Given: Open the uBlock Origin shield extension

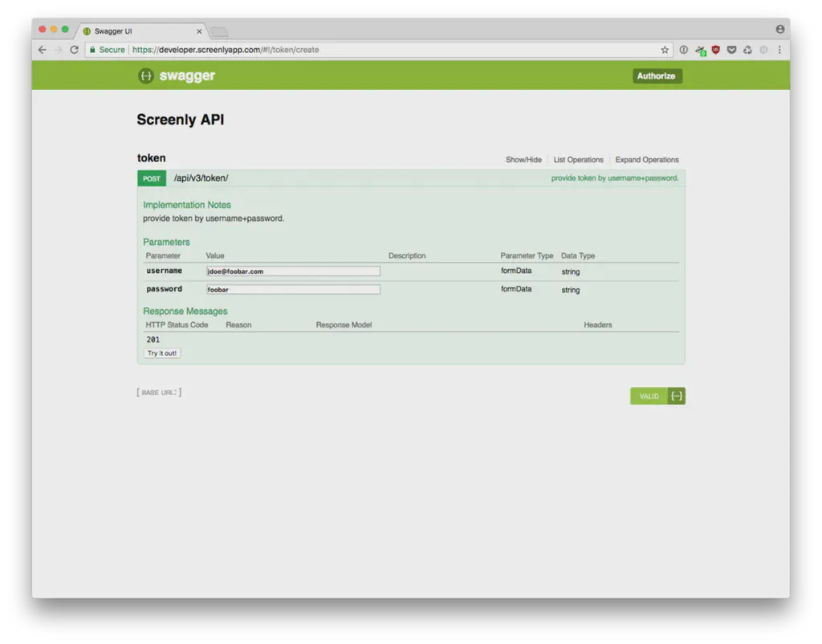Looking at the screenshot, I should click(716, 50).
